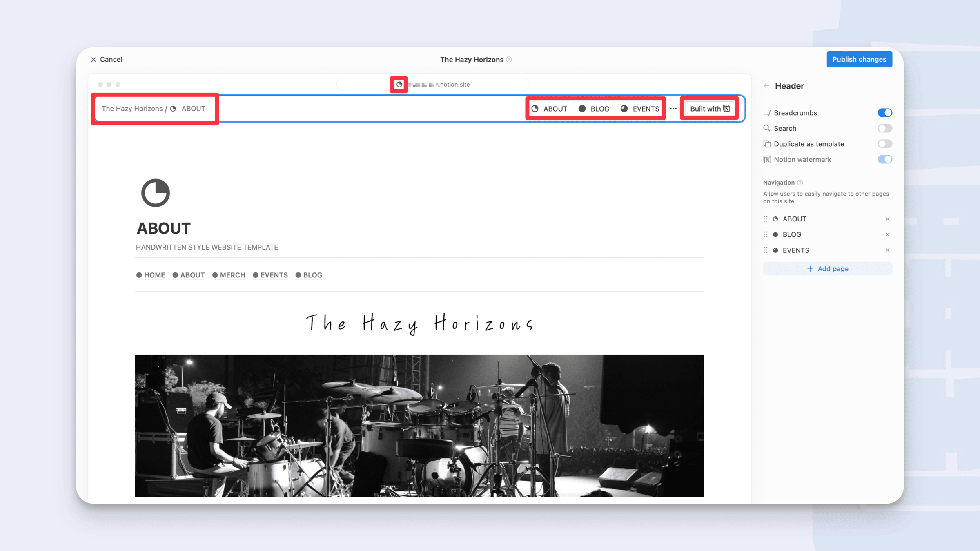
Task: Open the Navigation help question icon
Action: click(x=800, y=183)
